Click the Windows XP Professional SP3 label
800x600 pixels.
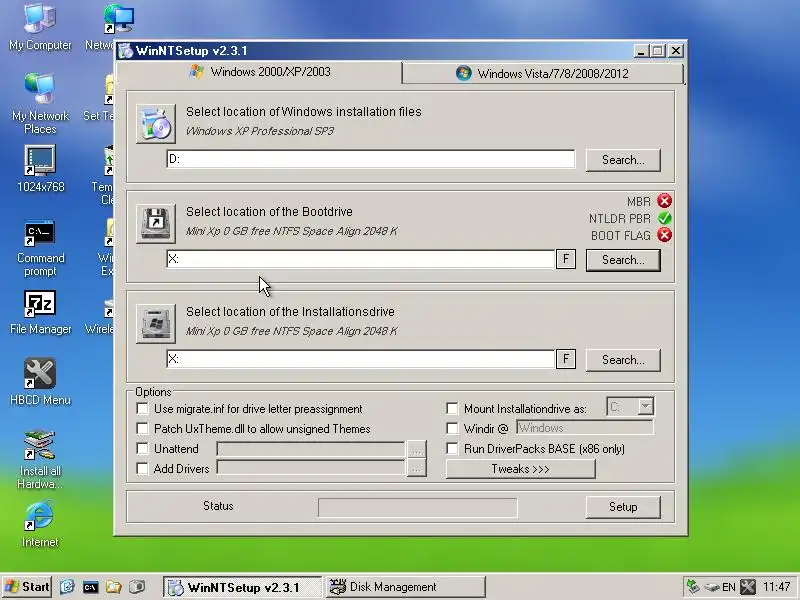point(260,131)
